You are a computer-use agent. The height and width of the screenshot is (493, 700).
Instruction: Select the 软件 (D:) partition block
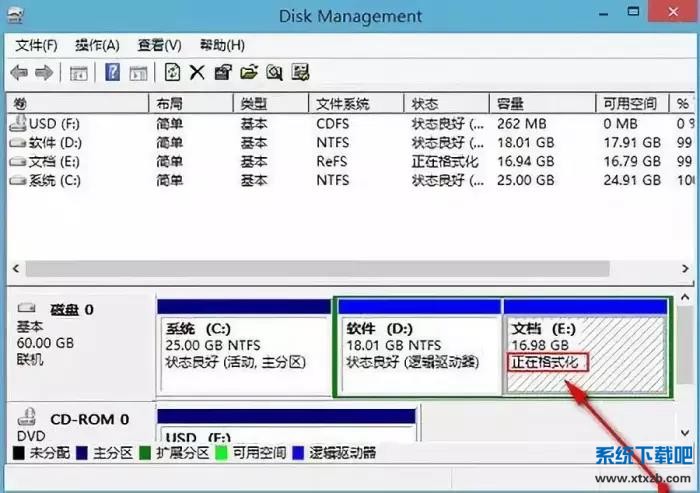pyautogui.click(x=420, y=345)
